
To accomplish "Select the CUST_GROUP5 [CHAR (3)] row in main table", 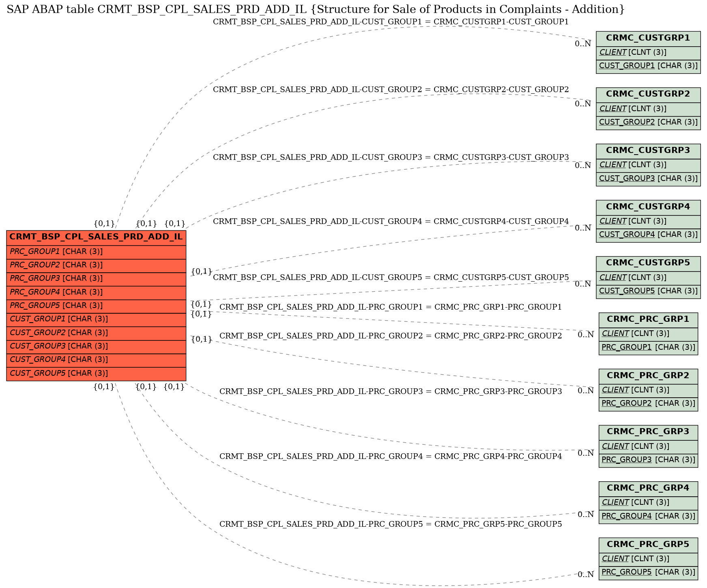I will click(96, 374).
